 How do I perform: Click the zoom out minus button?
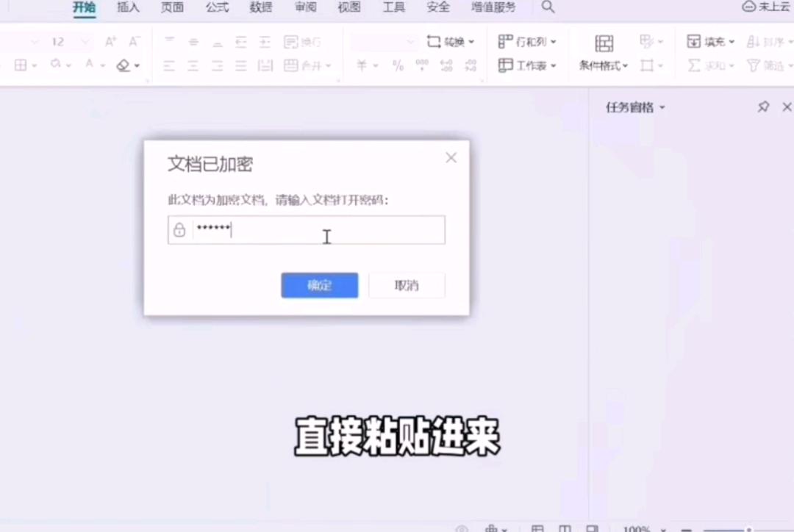pyautogui.click(x=686, y=529)
